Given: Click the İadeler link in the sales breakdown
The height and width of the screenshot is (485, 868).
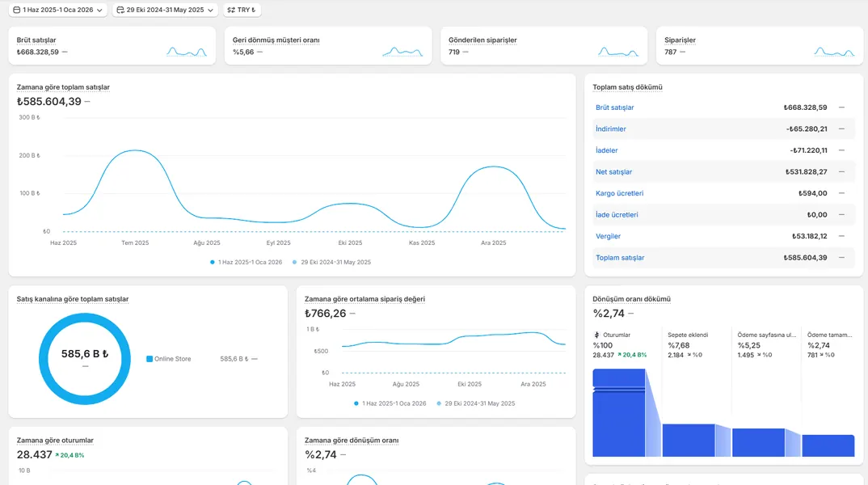Looking at the screenshot, I should coord(607,150).
